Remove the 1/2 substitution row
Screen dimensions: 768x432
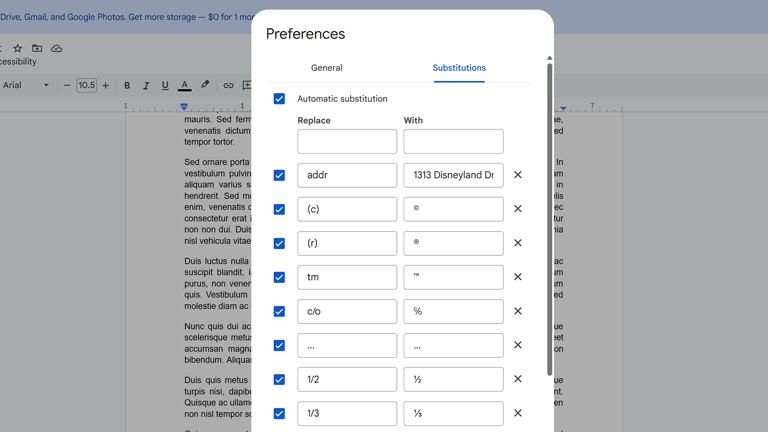coord(518,379)
